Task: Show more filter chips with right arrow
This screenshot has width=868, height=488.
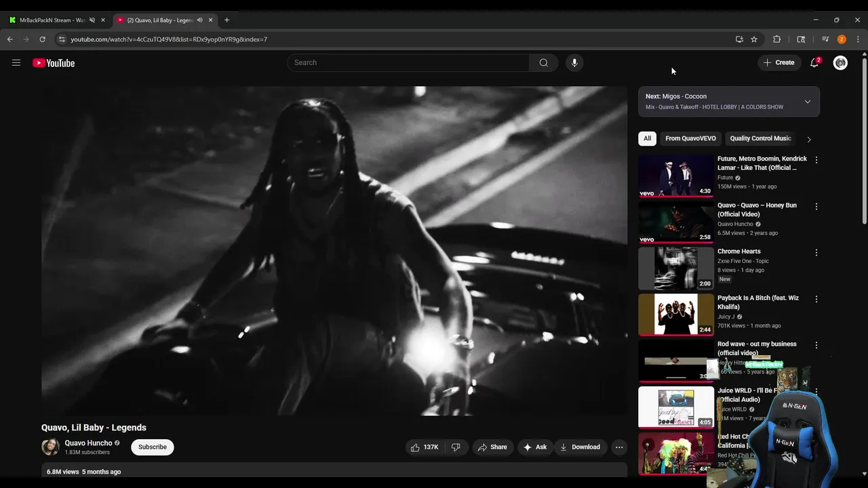Action: pyautogui.click(x=808, y=139)
